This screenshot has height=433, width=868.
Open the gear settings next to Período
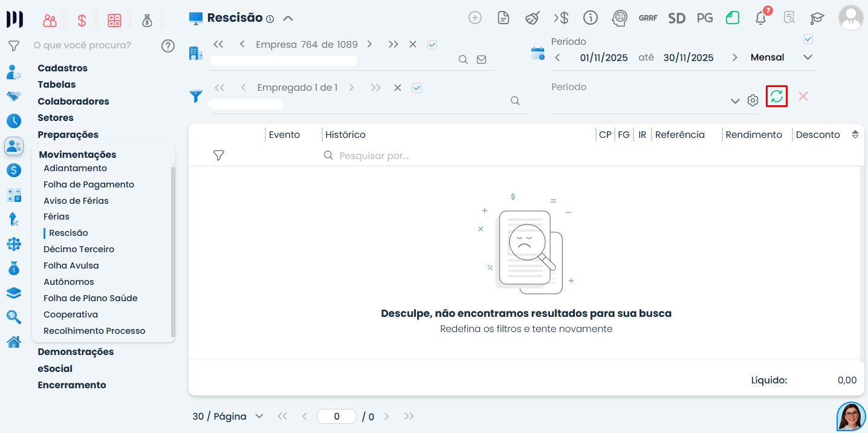753,100
